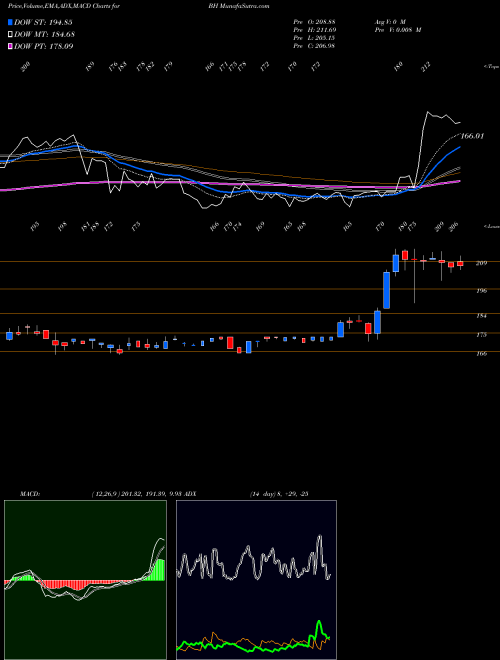This screenshot has height=660, width=500.
Task: Click the '(14 day) 8, +29, -25' ADX values
Action: click(279, 494)
